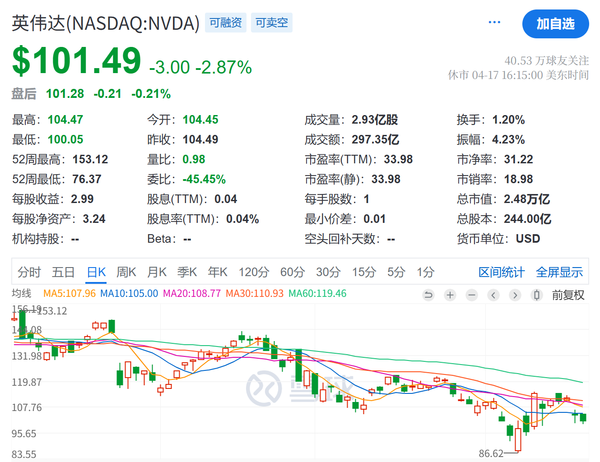Select the 周K weekly chart tab
The image size is (600, 462).
126,271
